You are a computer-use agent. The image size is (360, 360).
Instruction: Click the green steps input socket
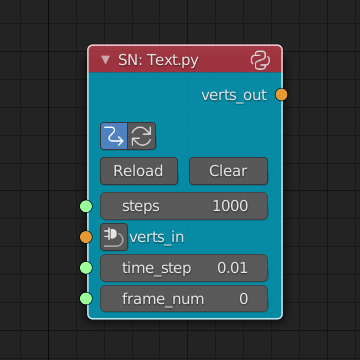(x=86, y=206)
